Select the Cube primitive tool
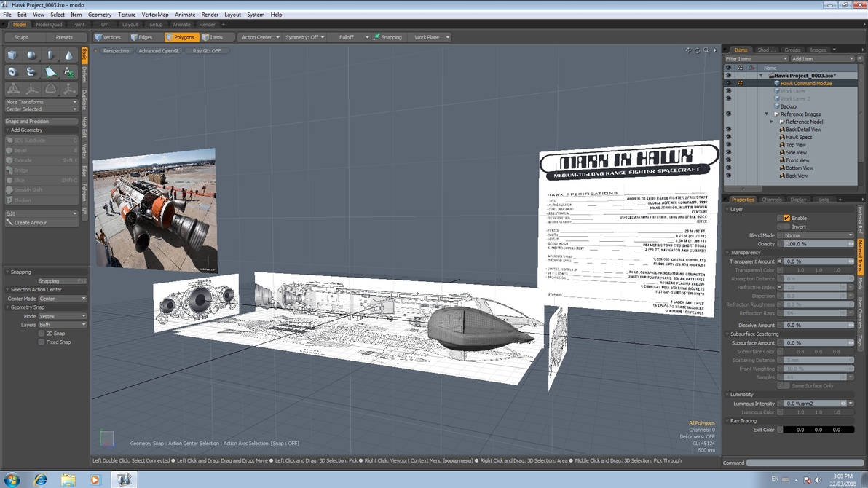The height and width of the screenshot is (488, 868). (x=12, y=55)
